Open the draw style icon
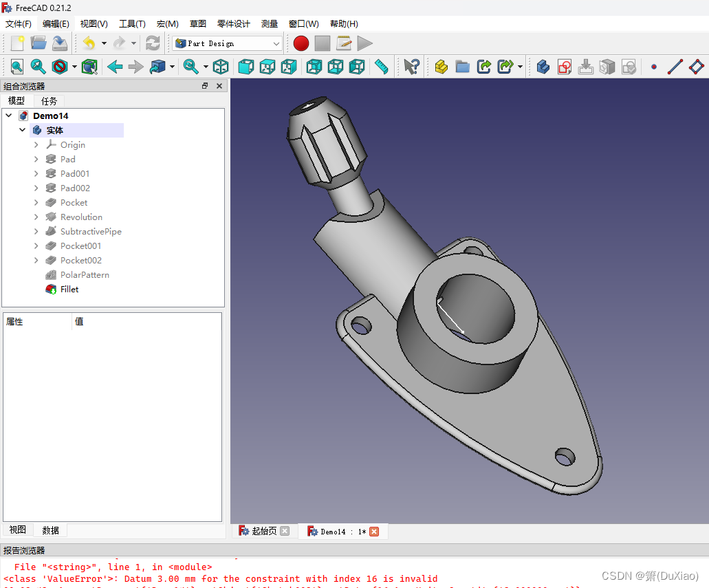This screenshot has width=709, height=588. (x=60, y=67)
